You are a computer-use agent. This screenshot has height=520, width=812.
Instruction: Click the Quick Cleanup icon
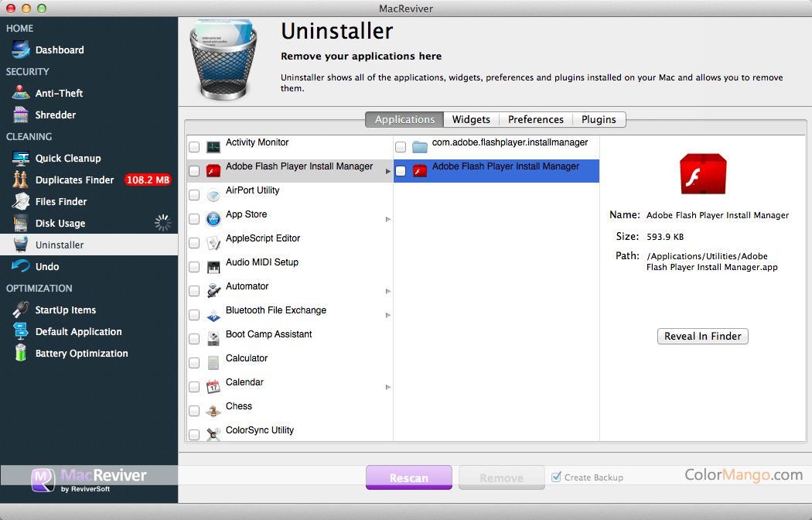click(x=21, y=159)
